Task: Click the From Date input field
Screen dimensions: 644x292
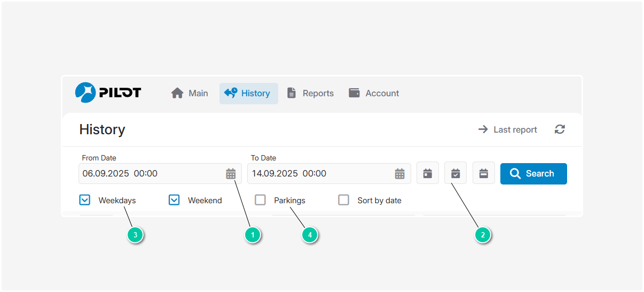Action: click(x=150, y=173)
